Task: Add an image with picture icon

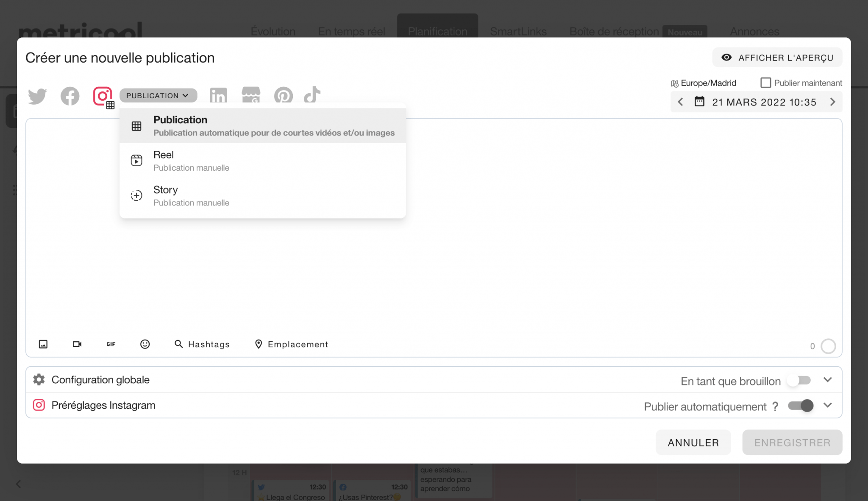Action: point(43,344)
